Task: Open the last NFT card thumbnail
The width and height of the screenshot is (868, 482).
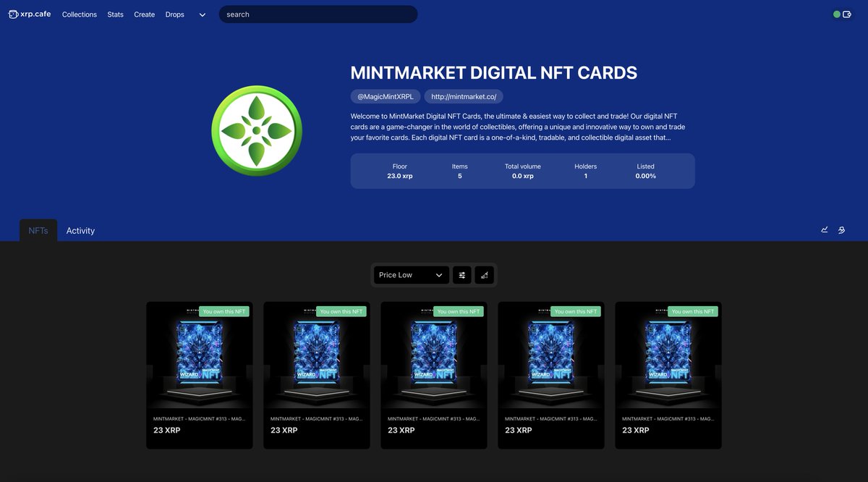Action: coord(668,355)
